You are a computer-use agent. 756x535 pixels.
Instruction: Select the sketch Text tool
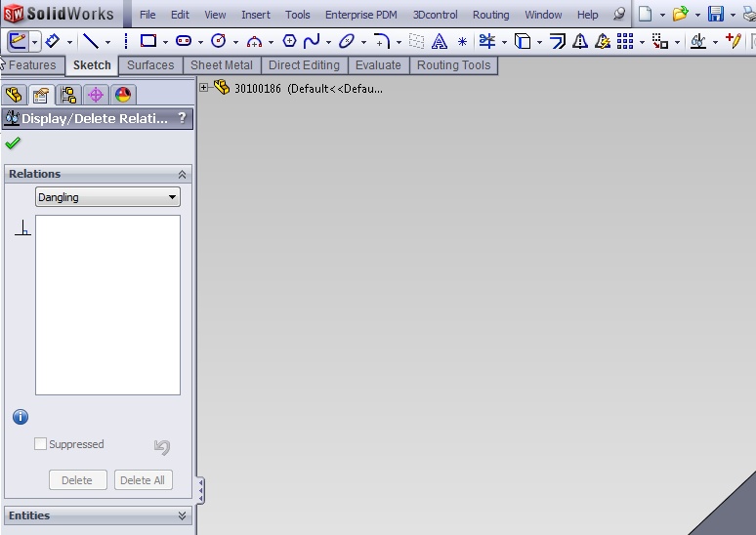(x=440, y=41)
